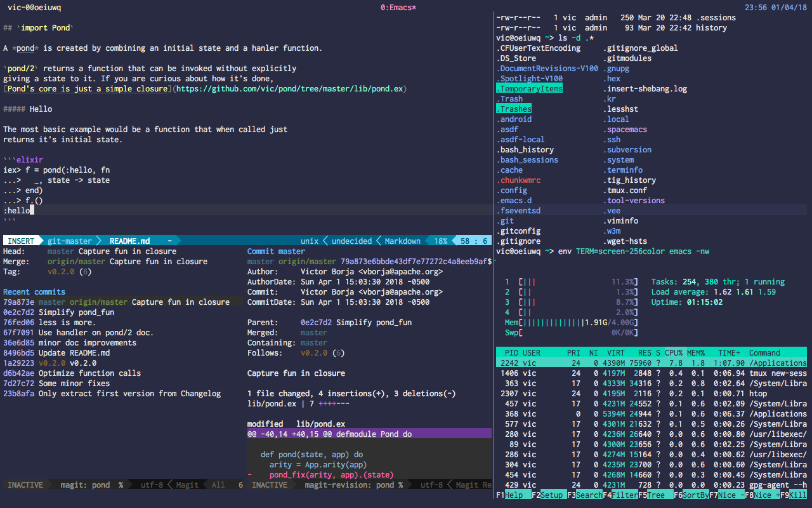The height and width of the screenshot is (508, 812).
Task: Select the 0:Emacs* tmux window tab
Action: 398,8
